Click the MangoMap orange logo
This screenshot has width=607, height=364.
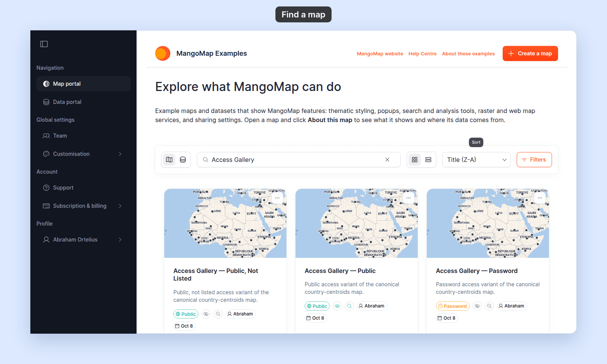pyautogui.click(x=163, y=53)
